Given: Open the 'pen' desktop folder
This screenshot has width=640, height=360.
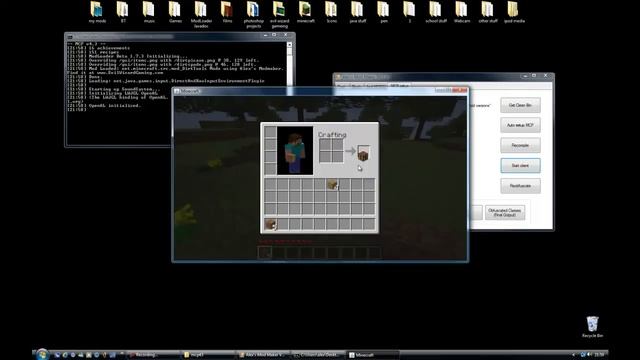Looking at the screenshot, I should click(384, 12).
